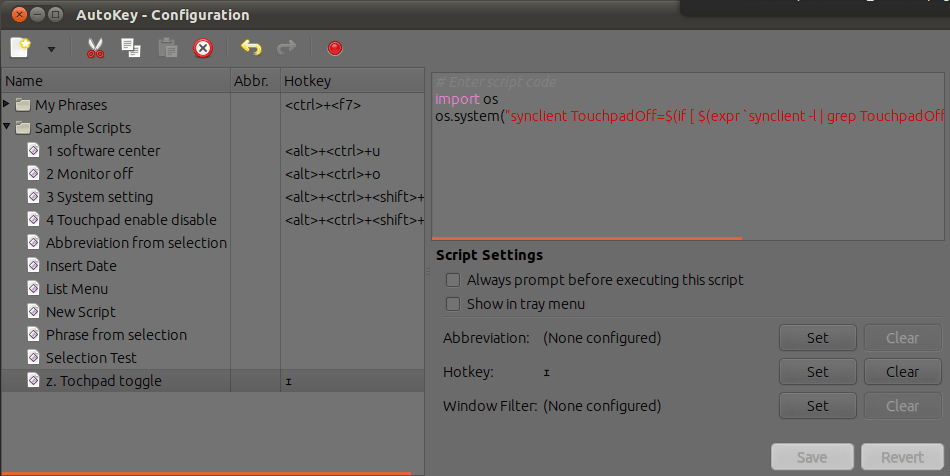Click the script editor horizontal scrollbar
Screen dimensions: 950x476
(x=586, y=239)
